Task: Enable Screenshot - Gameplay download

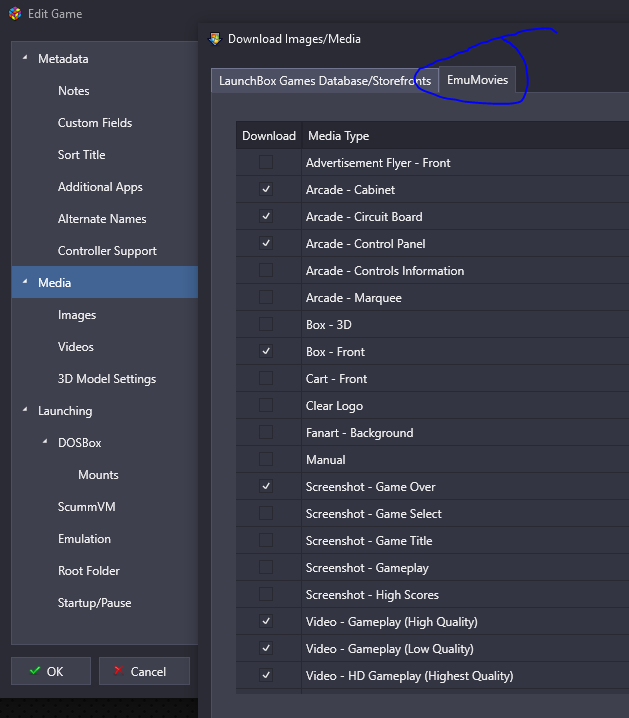Action: [x=266, y=567]
